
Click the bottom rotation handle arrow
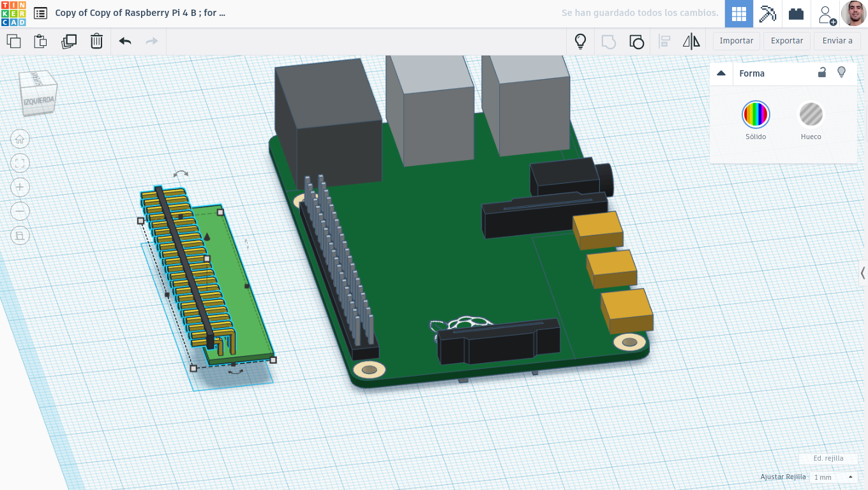coord(235,371)
